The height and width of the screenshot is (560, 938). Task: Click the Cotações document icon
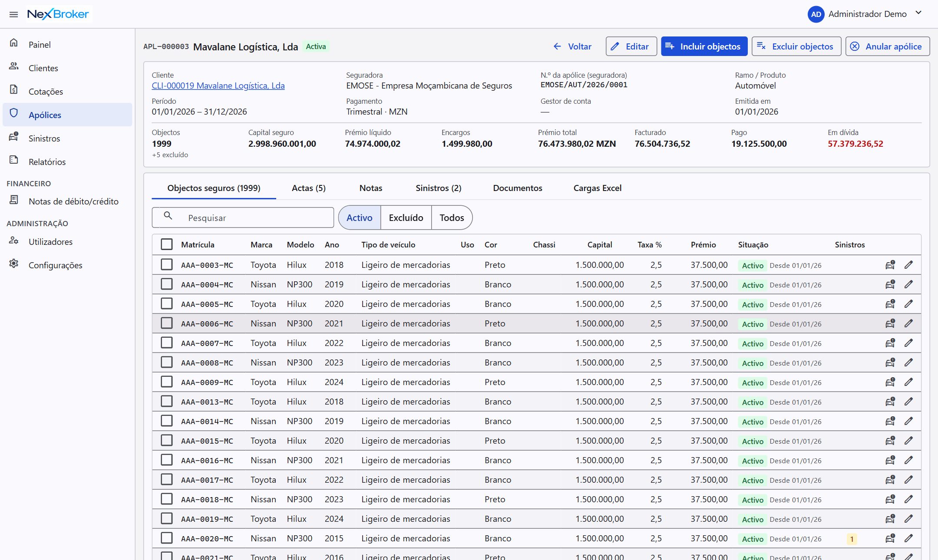click(14, 89)
